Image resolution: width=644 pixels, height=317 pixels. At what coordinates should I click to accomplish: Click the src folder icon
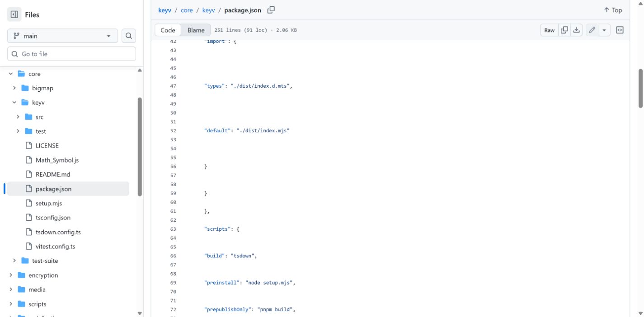28,117
